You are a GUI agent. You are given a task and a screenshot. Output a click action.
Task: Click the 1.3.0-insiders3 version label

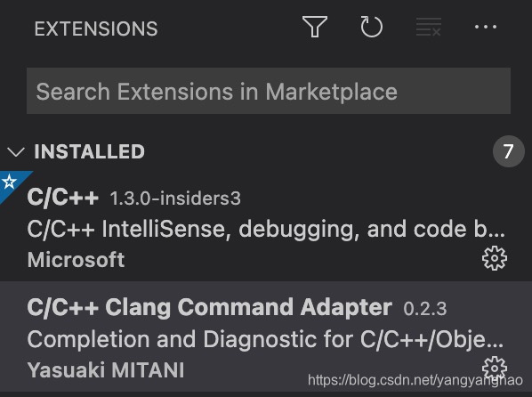click(x=175, y=198)
